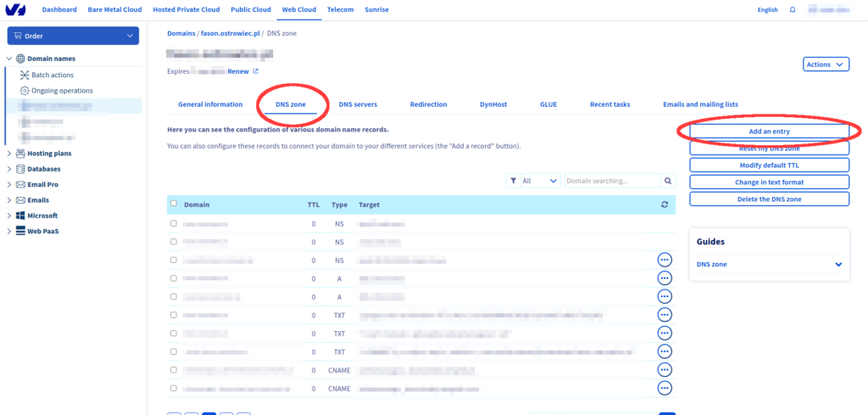Click the Add an entry button

769,132
